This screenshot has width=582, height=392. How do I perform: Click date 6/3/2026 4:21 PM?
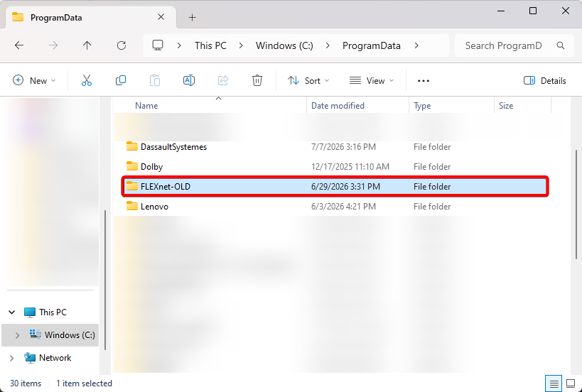point(343,207)
